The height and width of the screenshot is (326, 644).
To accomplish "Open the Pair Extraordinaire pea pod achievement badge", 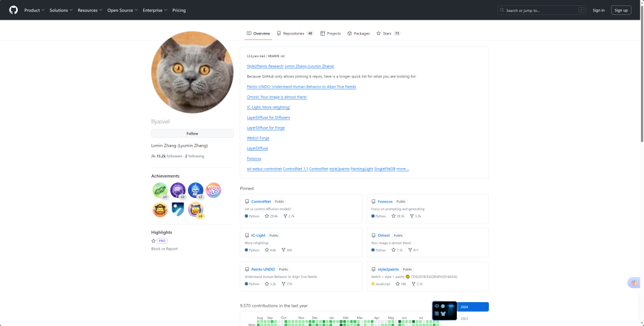I will (160, 191).
